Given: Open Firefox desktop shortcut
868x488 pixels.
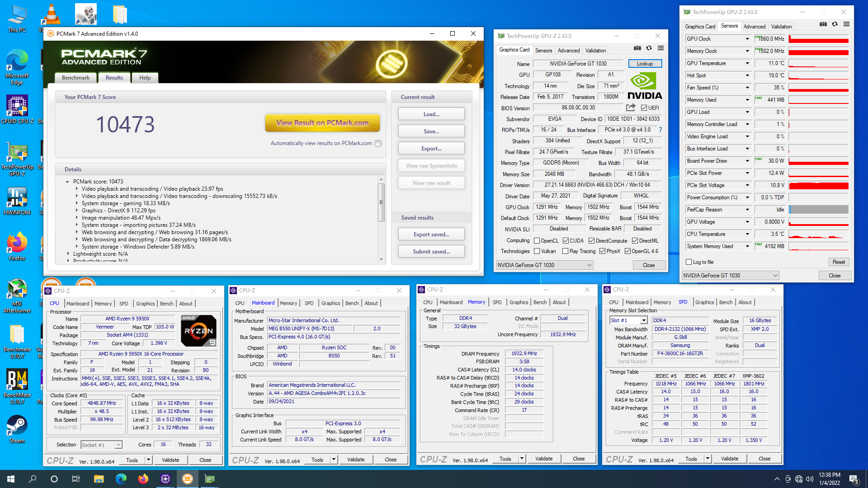Looking at the screenshot, I should (17, 246).
